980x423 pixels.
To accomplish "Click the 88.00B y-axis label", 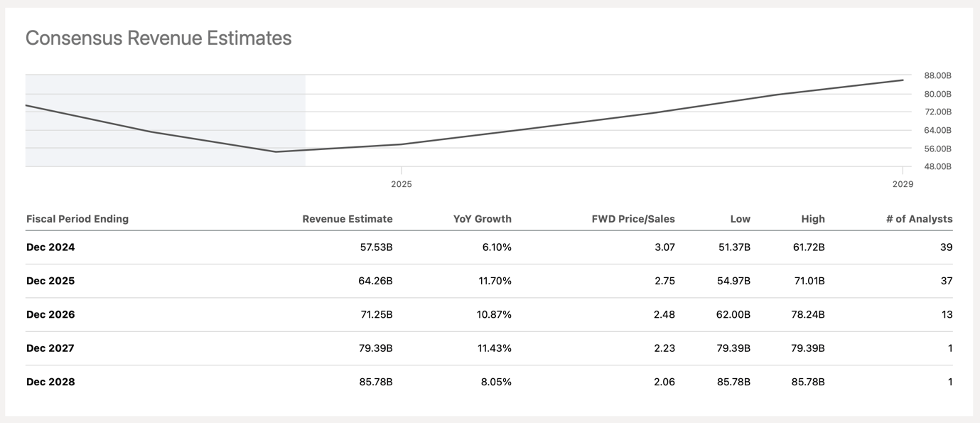I will point(937,75).
